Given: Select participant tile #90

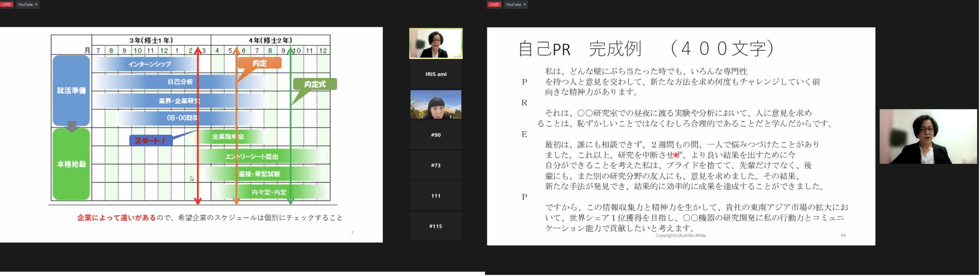Looking at the screenshot, I should coord(436,135).
